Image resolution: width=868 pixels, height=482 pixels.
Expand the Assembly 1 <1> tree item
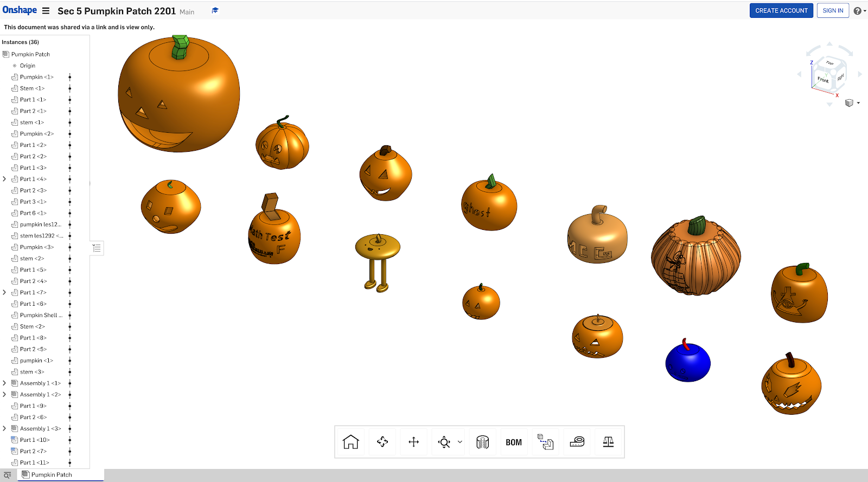coord(5,383)
